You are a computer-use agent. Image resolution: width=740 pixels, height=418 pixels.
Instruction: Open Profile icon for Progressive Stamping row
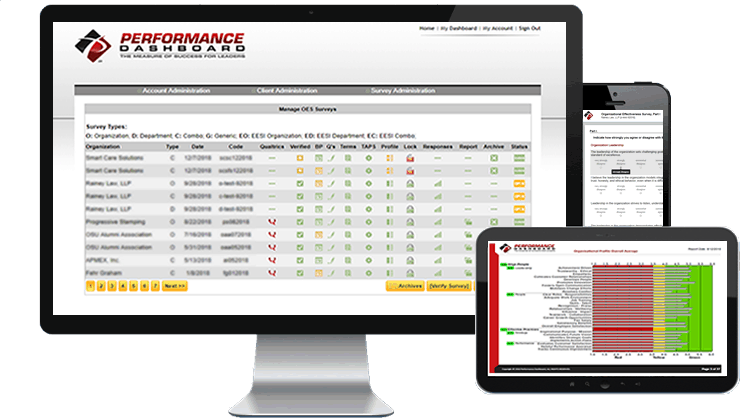(x=390, y=222)
